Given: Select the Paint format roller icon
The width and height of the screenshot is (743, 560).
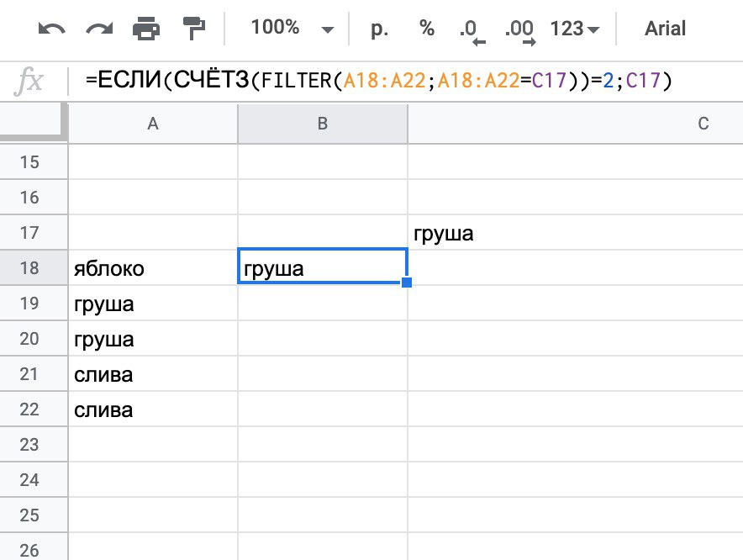Looking at the screenshot, I should pos(193,29).
